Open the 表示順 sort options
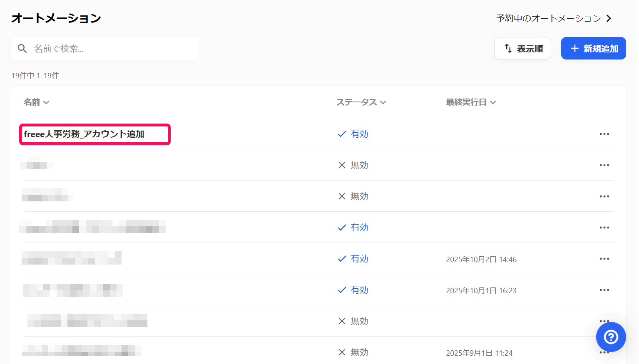Screen dimensions: 639x364 point(522,49)
